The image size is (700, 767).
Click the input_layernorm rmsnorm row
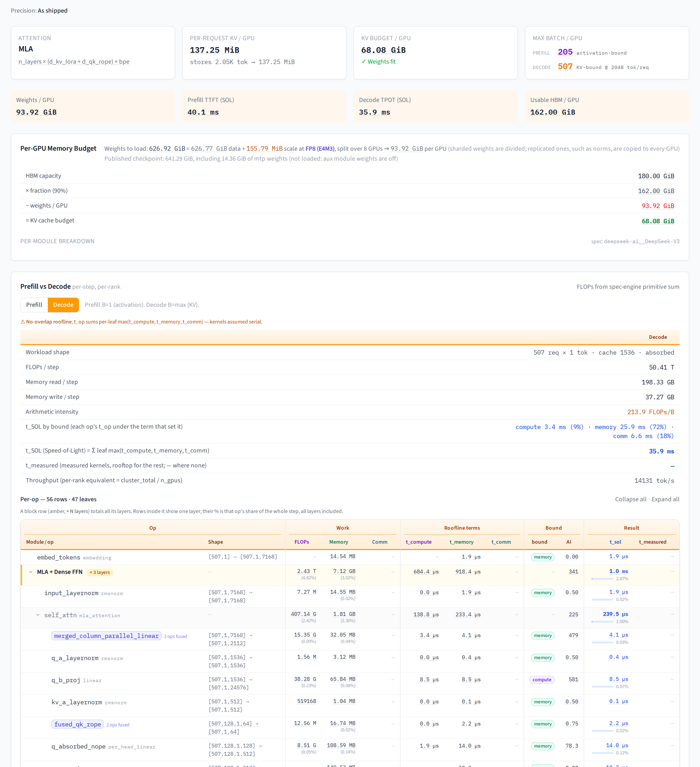click(350, 596)
